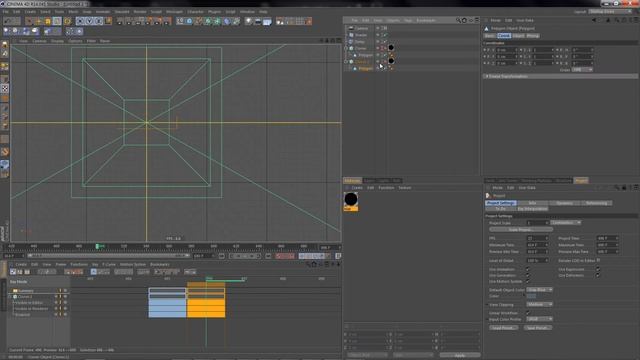Click the Load Preset button
640x360 pixels.
(504, 328)
